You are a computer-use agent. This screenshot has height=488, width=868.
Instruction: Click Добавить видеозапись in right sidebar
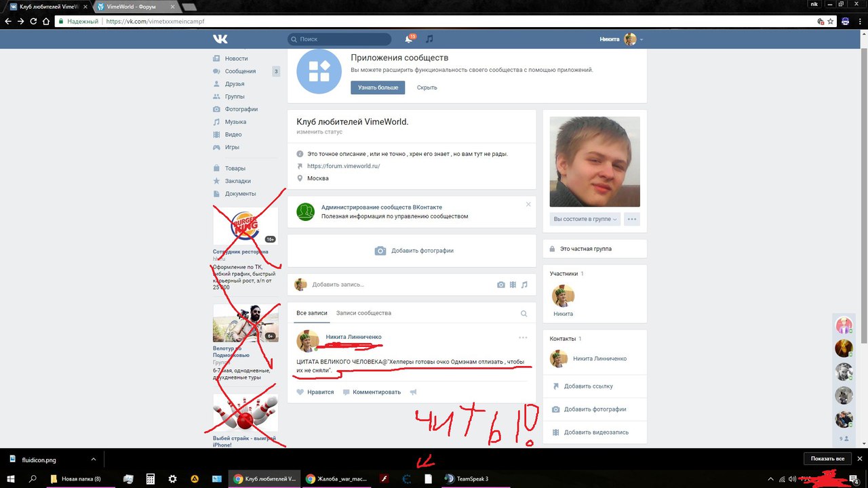pos(596,432)
